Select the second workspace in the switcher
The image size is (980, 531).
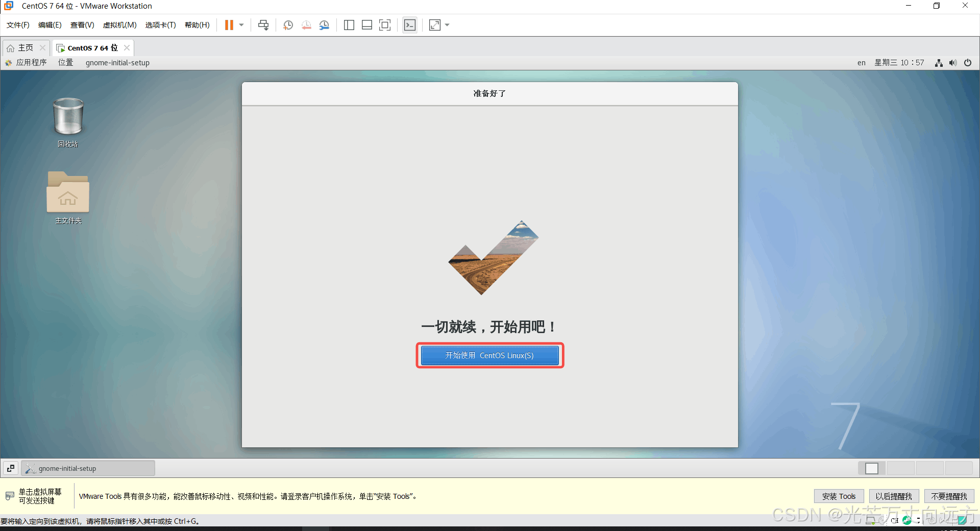(901, 468)
